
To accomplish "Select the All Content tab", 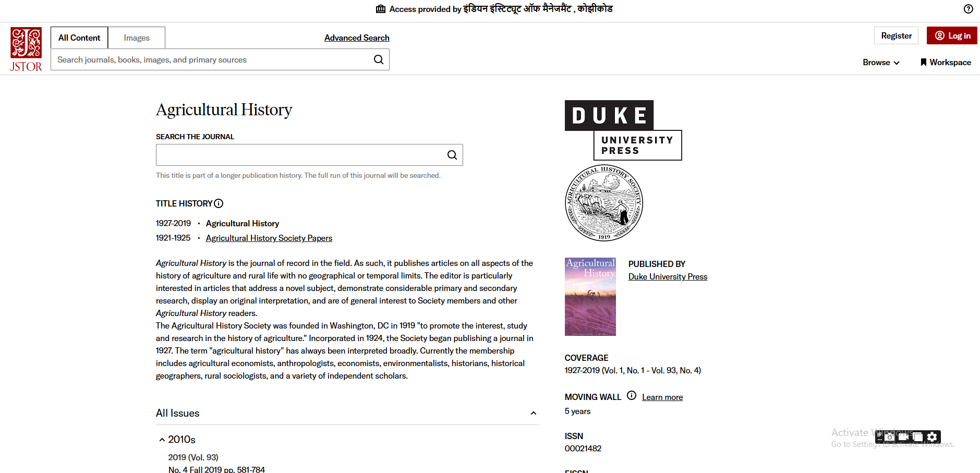I will tap(79, 38).
